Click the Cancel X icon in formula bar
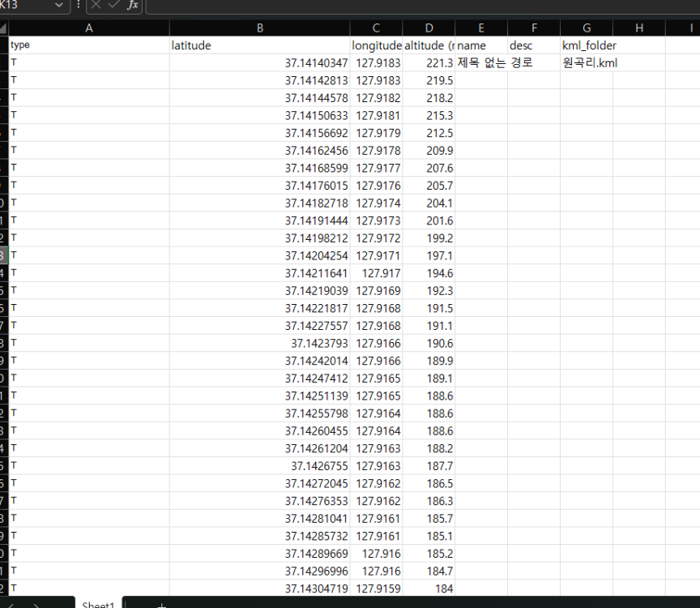This screenshot has width=700, height=608. [x=96, y=6]
